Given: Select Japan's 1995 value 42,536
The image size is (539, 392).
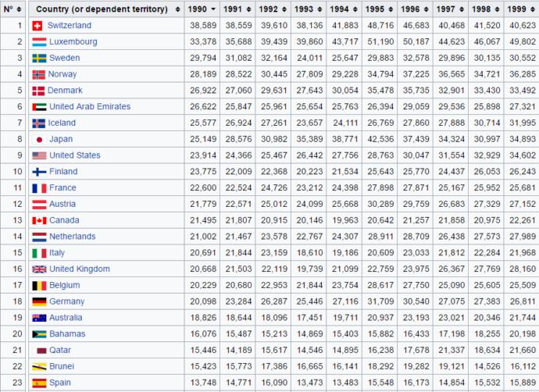Looking at the screenshot, I should 380,139.
